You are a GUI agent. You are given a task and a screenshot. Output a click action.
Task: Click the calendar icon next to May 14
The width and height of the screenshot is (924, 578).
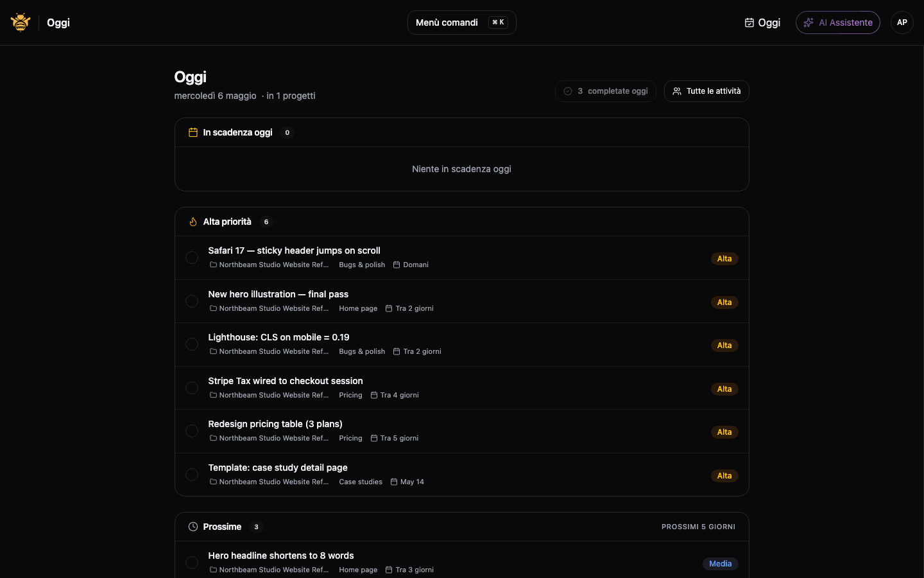[394, 482]
